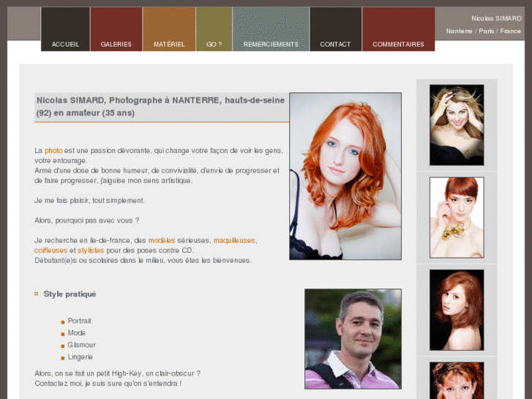
Task: Click the CONTACT menu item
Action: tap(336, 29)
